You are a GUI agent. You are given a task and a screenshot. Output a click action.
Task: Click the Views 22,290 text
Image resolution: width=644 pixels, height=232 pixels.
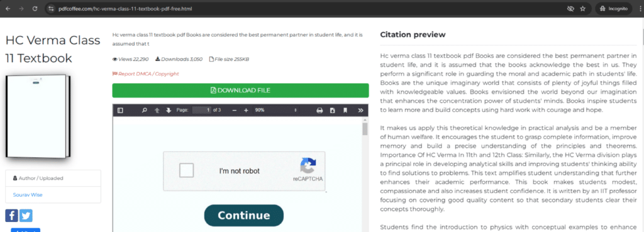click(131, 59)
